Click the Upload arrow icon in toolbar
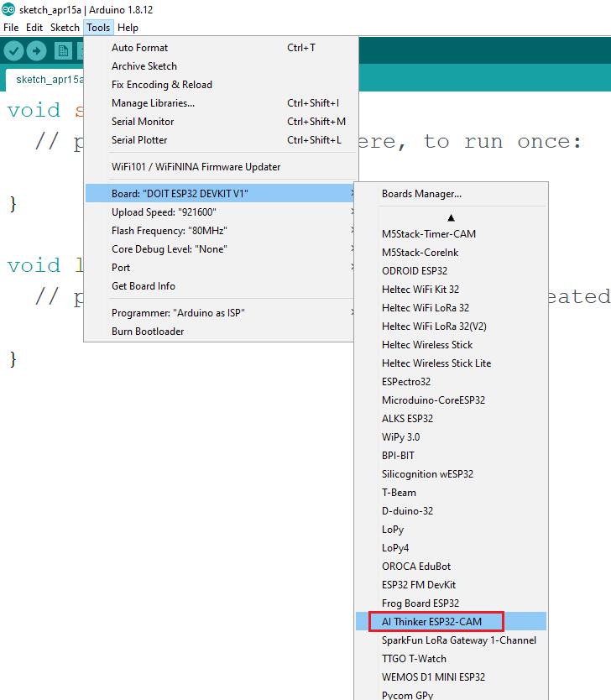 point(36,50)
